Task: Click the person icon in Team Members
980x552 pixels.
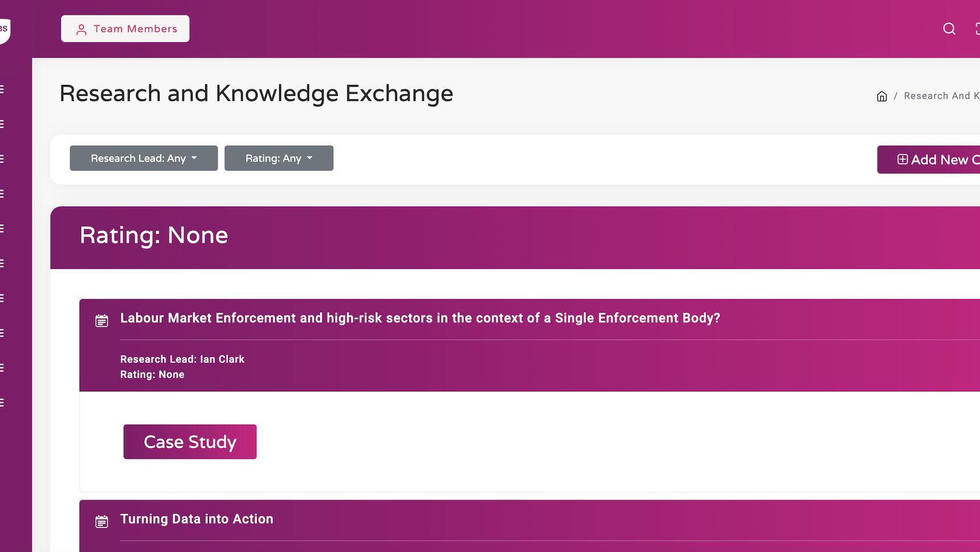Action: [x=81, y=29]
